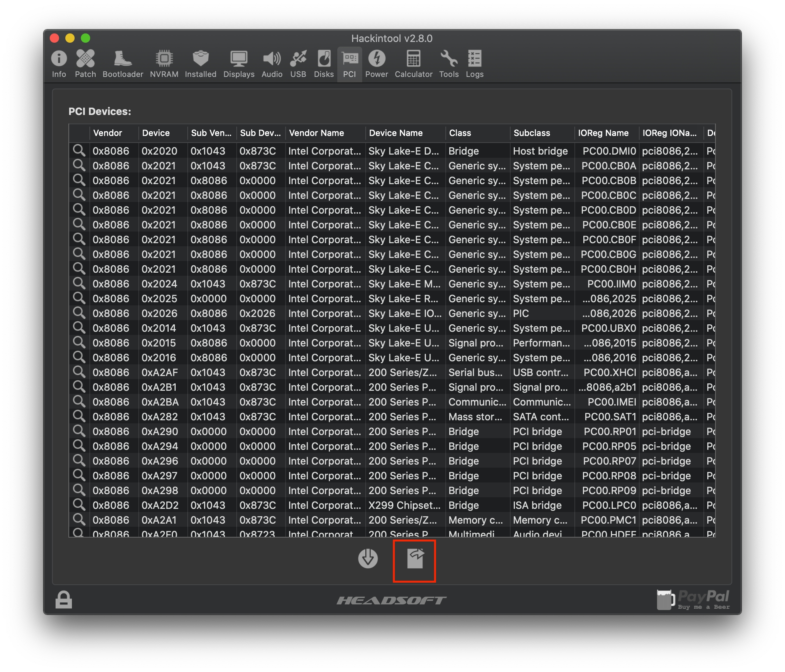Sort by the Sub Dev... column header
This screenshot has width=785, height=672.
(261, 133)
